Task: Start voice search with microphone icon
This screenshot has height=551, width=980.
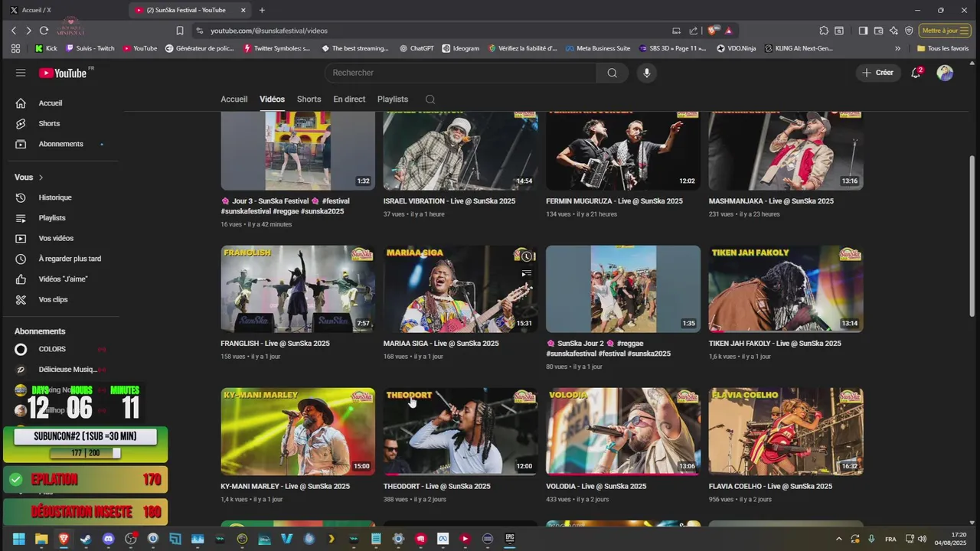Action: coord(647,73)
